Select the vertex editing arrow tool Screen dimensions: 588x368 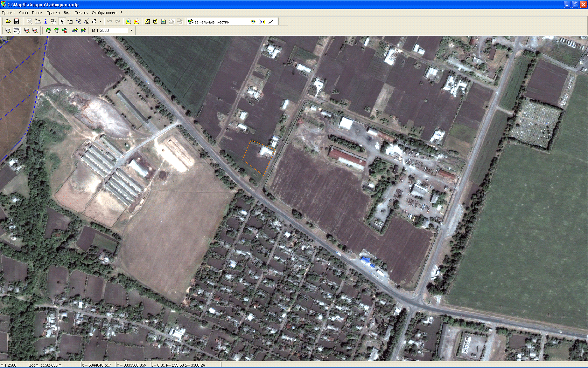pyautogui.click(x=86, y=21)
